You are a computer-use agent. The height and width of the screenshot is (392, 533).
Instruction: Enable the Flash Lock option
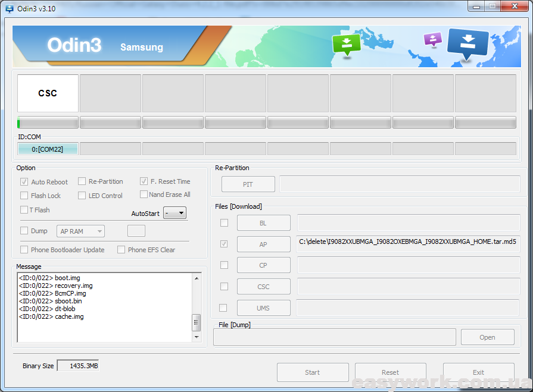coord(24,196)
